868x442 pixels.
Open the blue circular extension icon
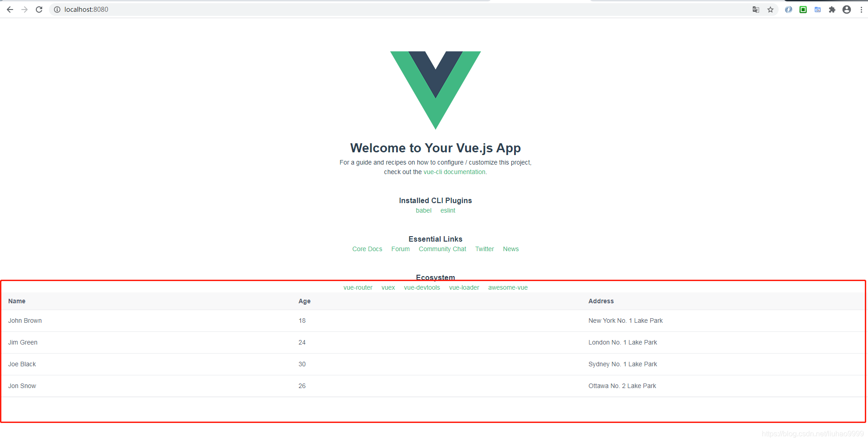(789, 10)
